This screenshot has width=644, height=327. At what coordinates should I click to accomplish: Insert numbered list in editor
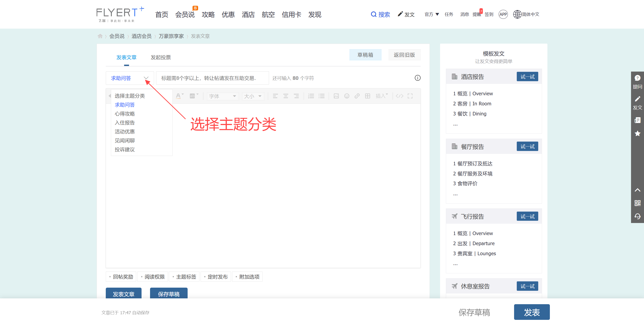[x=311, y=96]
